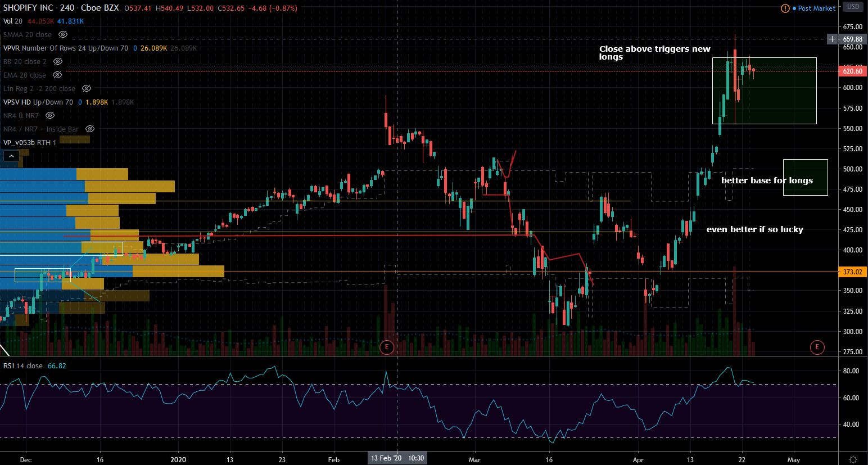Click the Vol 20 indicator legend
Image resolution: width=868 pixels, height=465 pixels.
[x=13, y=21]
